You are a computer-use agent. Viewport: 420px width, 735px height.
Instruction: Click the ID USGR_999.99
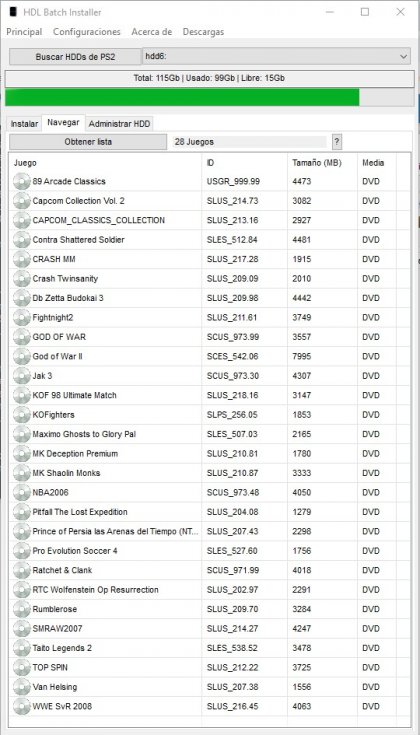coord(233,181)
